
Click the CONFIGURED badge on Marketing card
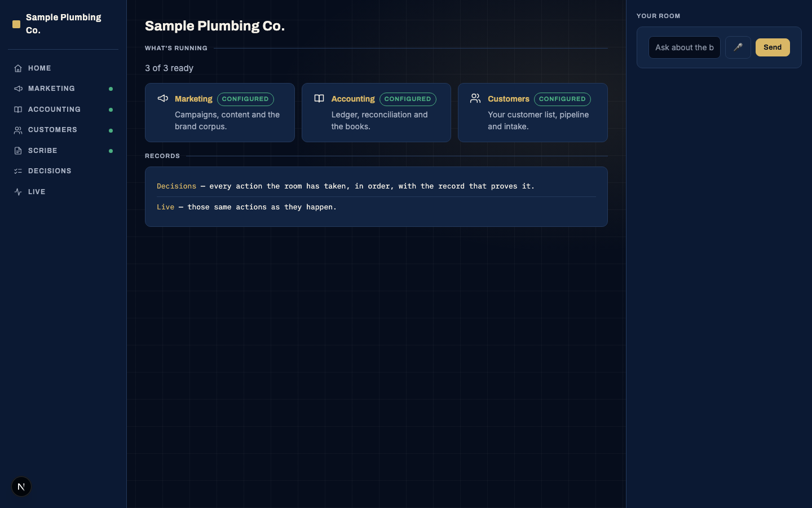coord(245,99)
